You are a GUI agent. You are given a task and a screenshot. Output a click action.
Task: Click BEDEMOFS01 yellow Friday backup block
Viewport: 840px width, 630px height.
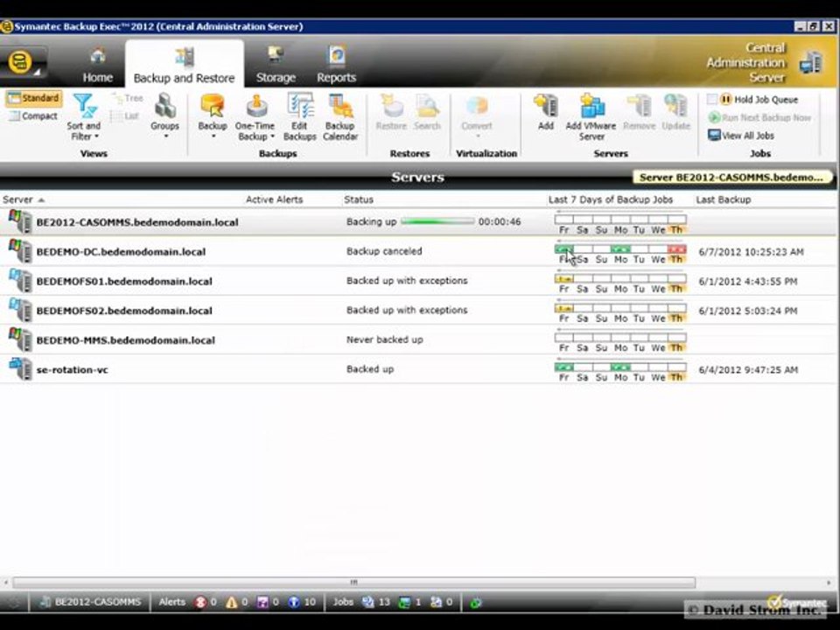click(x=563, y=278)
